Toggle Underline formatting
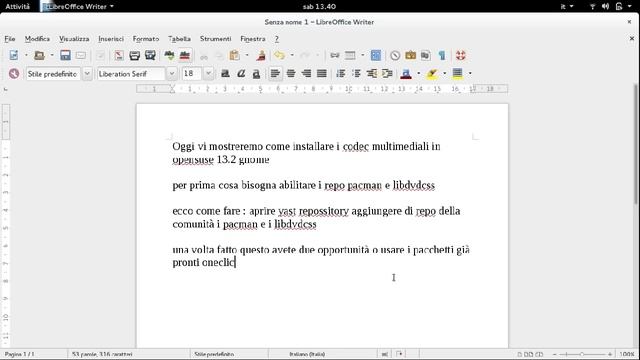Screen dimensions: 640x360 click(x=256, y=73)
